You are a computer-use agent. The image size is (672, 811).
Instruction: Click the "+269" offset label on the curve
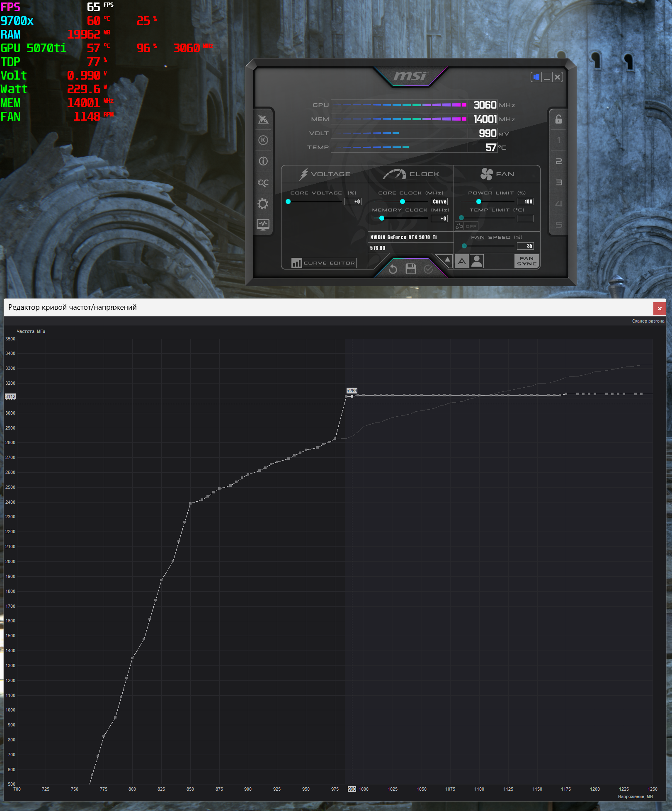352,391
